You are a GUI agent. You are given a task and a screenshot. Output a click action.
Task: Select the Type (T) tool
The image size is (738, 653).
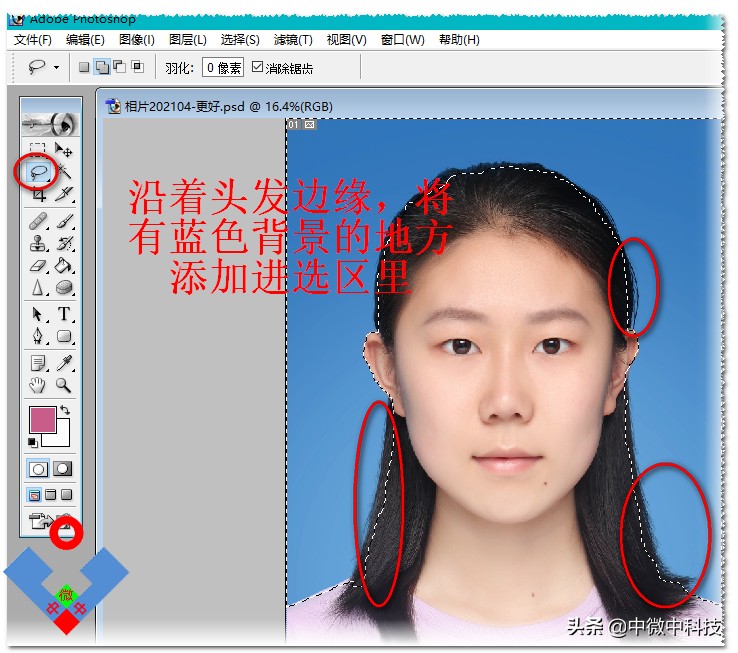[x=64, y=314]
